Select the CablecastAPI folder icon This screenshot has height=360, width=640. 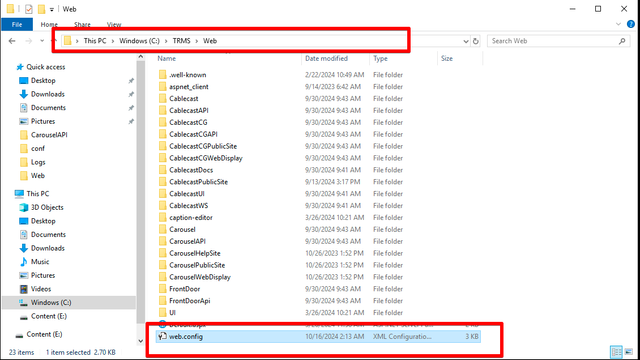pyautogui.click(x=162, y=110)
